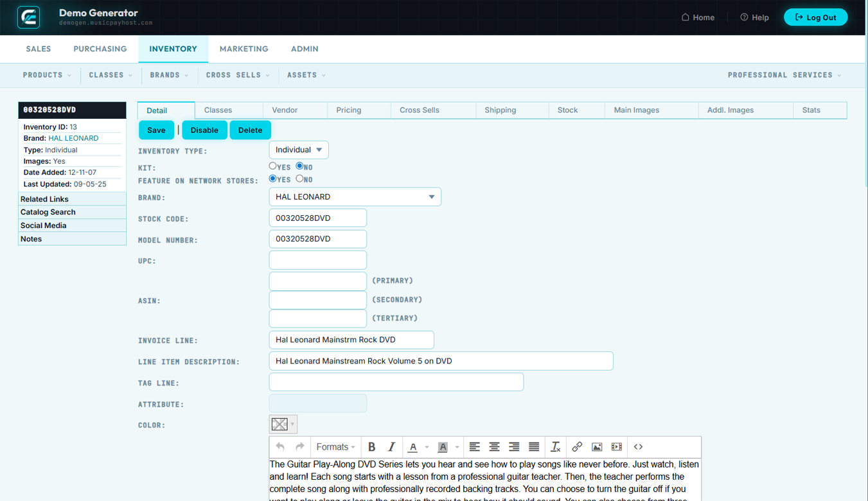
Task: Insert media into the description
Action: tap(617, 447)
